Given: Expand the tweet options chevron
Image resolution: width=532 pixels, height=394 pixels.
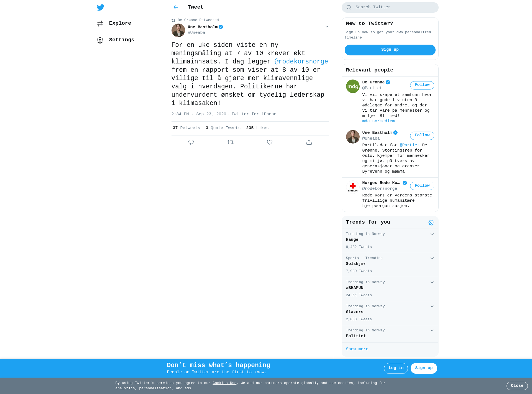Looking at the screenshot, I should (327, 27).
